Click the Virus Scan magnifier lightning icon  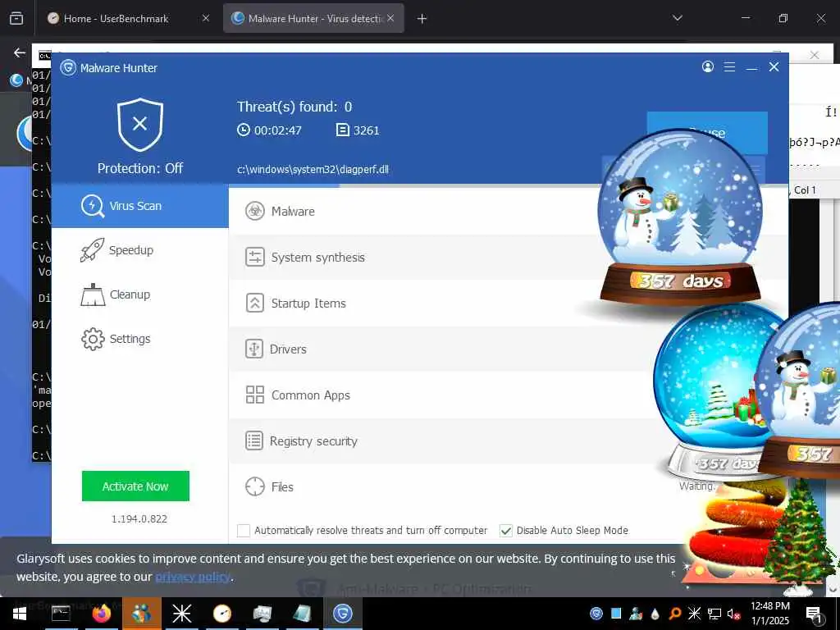coord(92,206)
